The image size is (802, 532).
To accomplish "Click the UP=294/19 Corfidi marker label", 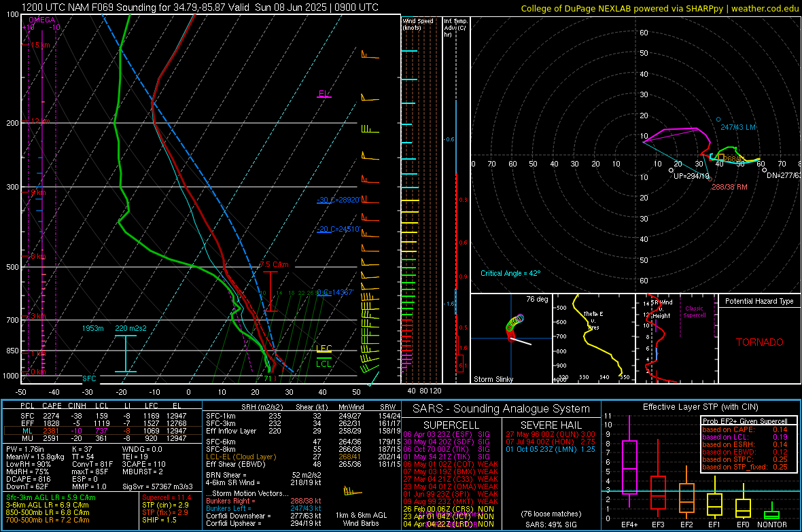I will pyautogui.click(x=691, y=176).
